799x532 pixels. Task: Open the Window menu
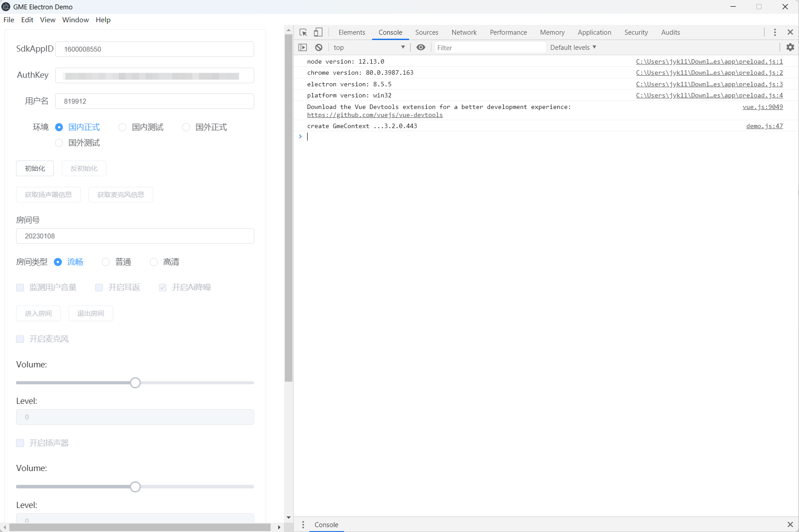point(75,20)
